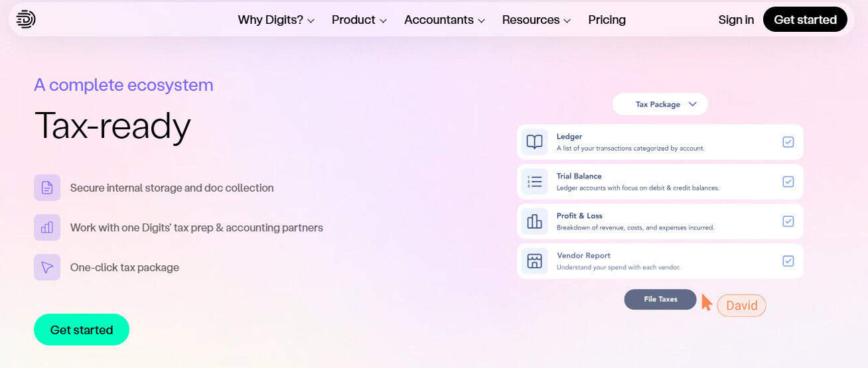Uncheck the Ledger checkbox

[x=788, y=142]
